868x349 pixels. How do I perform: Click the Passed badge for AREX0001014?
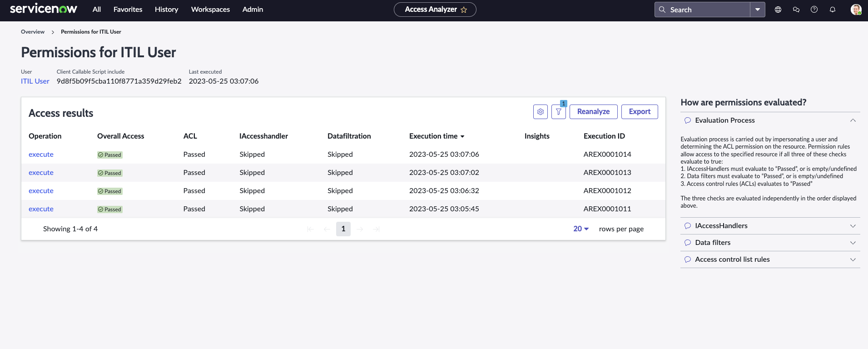click(x=110, y=155)
